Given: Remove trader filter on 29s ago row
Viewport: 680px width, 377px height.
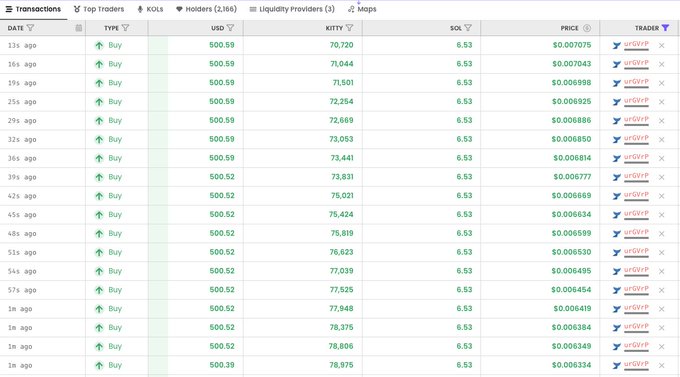Looking at the screenshot, I should tap(661, 121).
